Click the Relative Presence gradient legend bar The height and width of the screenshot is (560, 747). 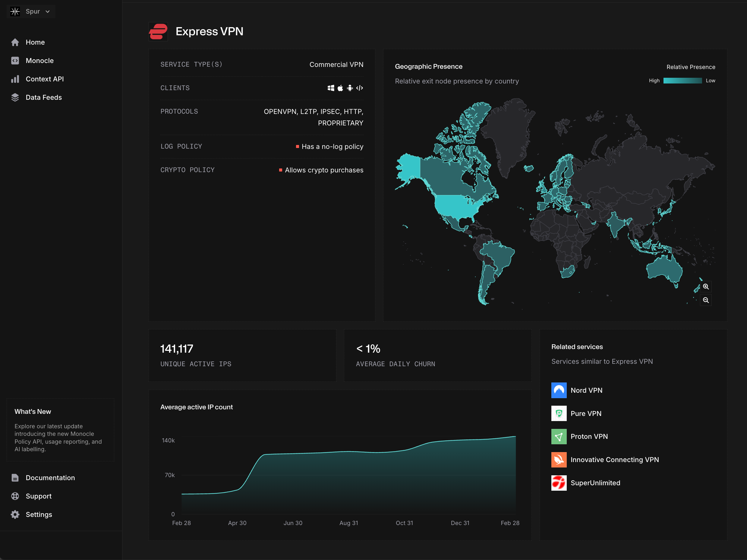682,81
